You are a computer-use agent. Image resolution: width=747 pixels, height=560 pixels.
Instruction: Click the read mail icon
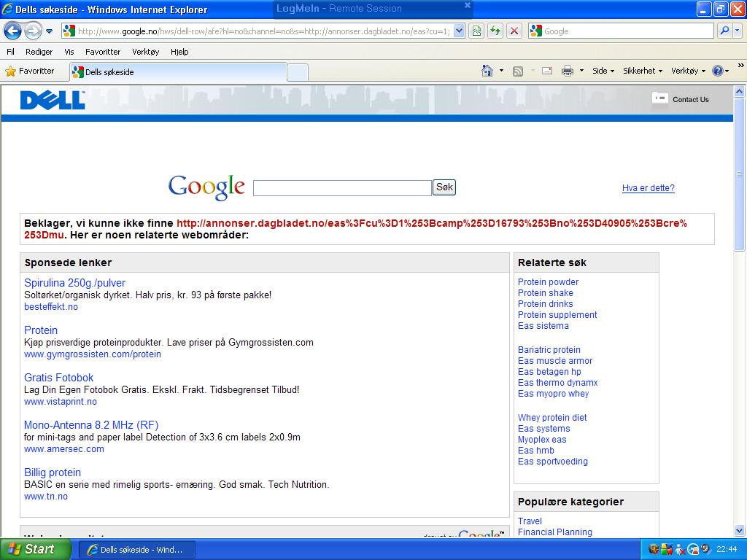(547, 71)
